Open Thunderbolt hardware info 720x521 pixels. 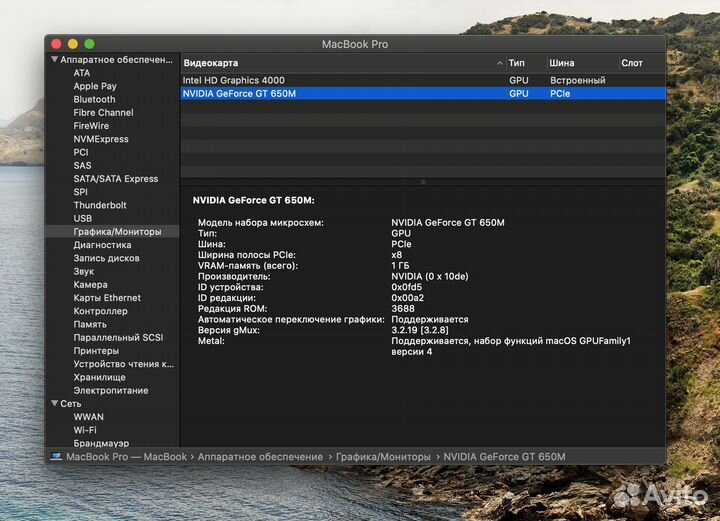click(100, 205)
